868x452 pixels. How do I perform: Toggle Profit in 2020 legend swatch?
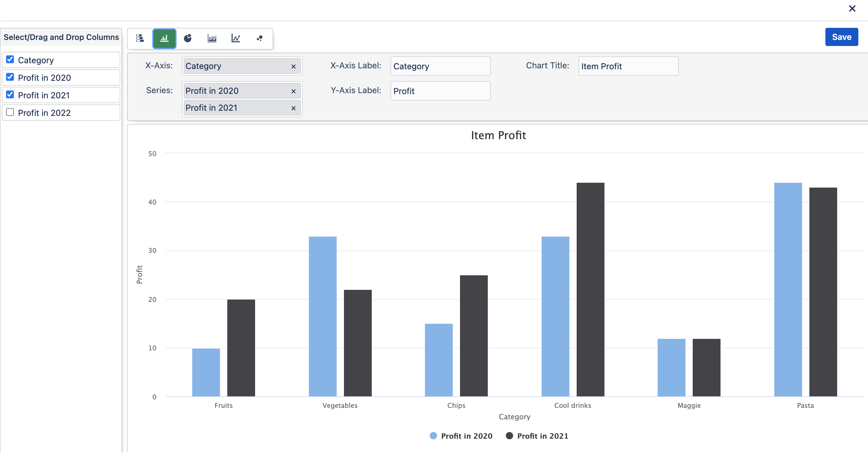[433, 436]
